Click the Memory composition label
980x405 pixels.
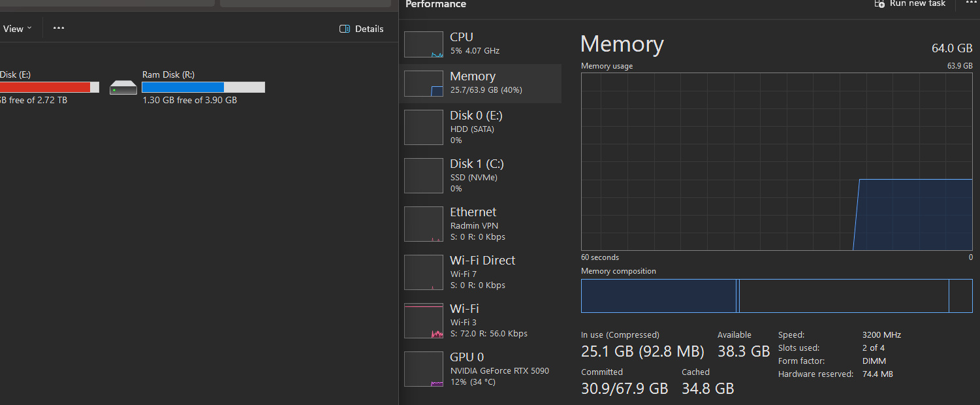point(618,271)
